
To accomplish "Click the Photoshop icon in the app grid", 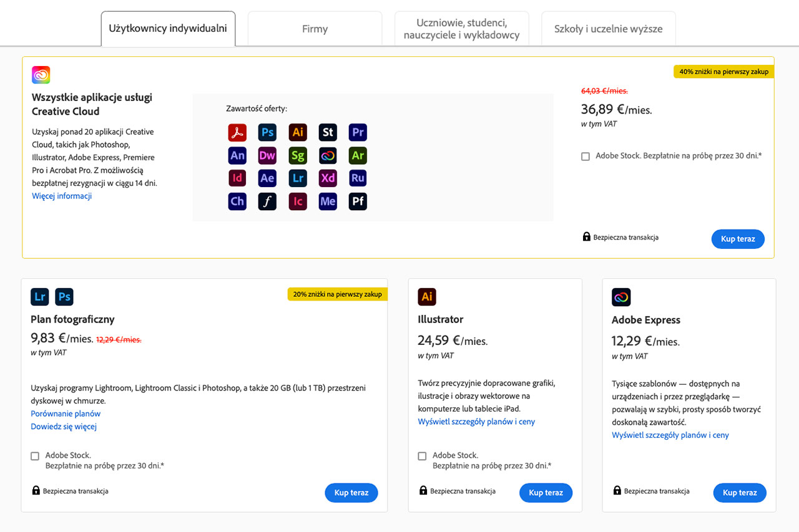I will [x=267, y=132].
